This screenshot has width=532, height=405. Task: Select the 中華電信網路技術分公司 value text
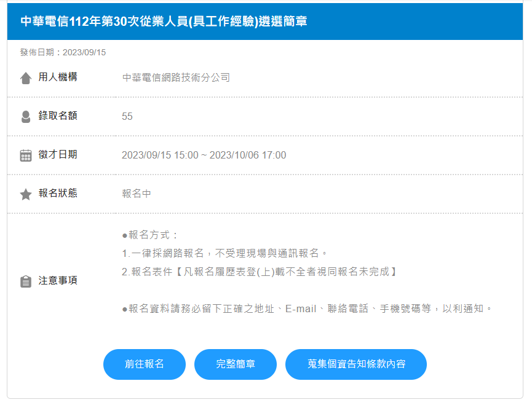176,77
